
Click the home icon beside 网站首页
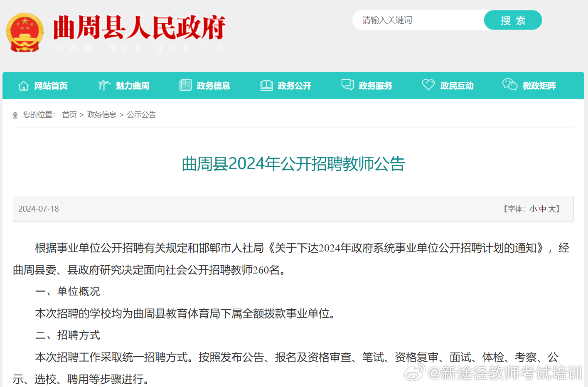point(24,86)
